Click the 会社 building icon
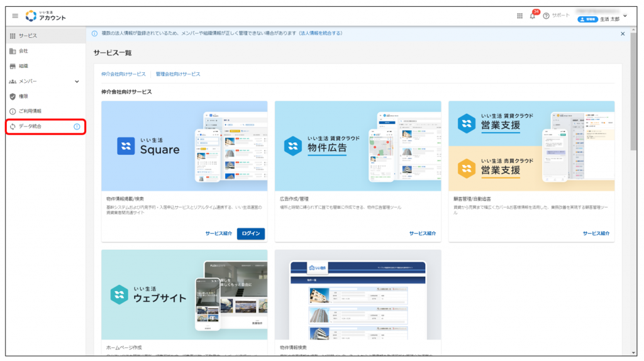The image size is (644, 361). pos(13,52)
